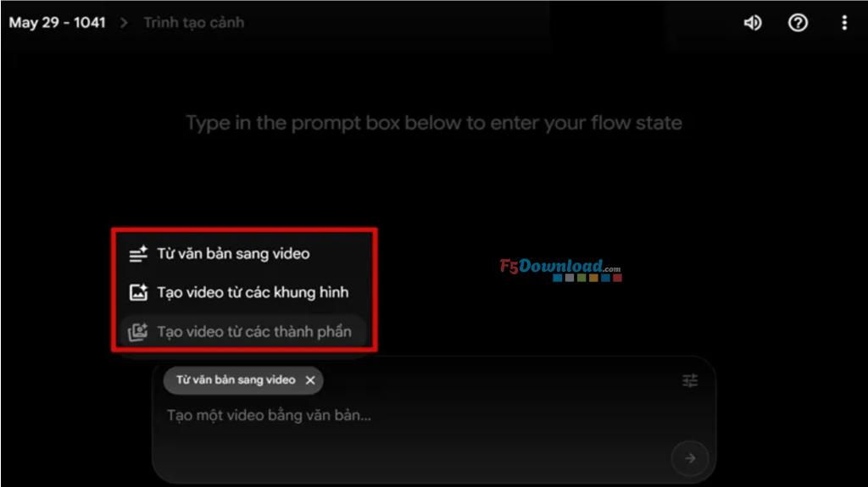Open help via question mark icon
This screenshot has height=487, width=868.
(798, 23)
